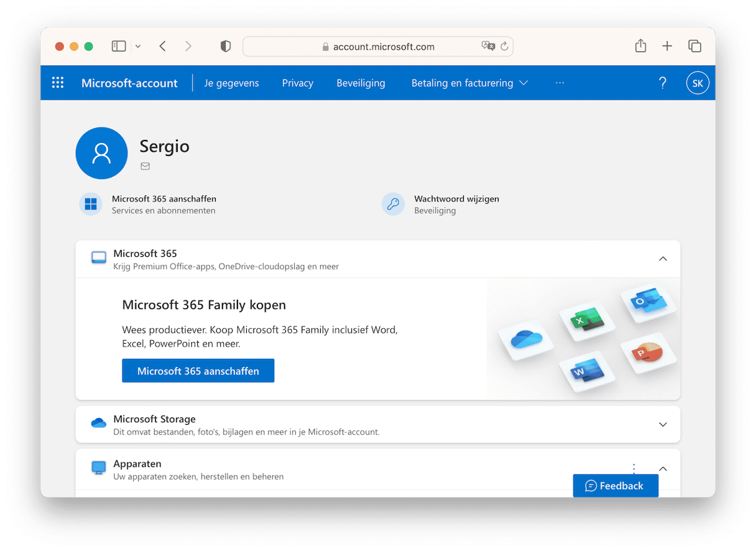The image size is (756, 551).
Task: Click the key icon for Wachtwoord wijzigen
Action: (x=393, y=204)
